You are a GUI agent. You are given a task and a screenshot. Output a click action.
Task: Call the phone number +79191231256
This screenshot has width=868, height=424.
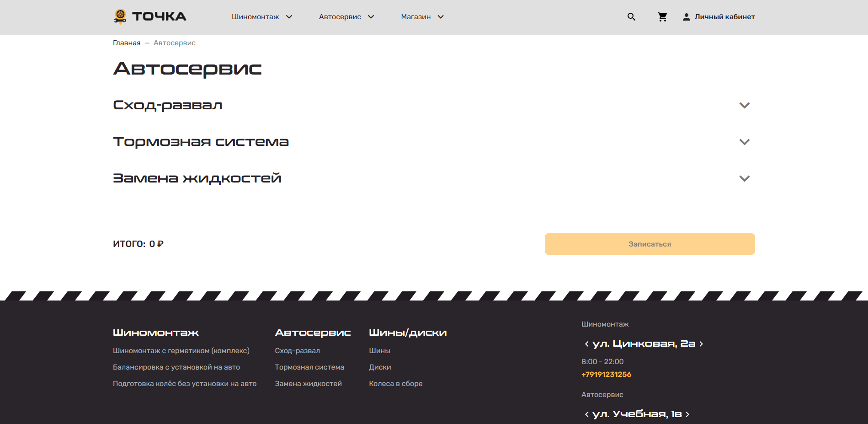606,374
